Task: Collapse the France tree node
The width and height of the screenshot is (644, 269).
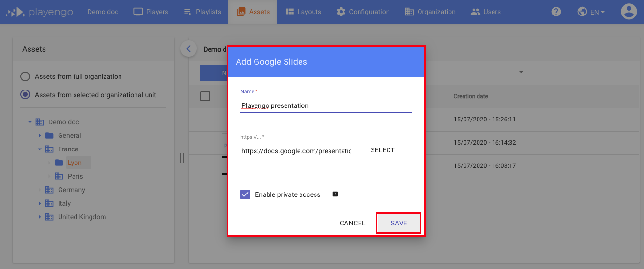Action: [x=40, y=149]
